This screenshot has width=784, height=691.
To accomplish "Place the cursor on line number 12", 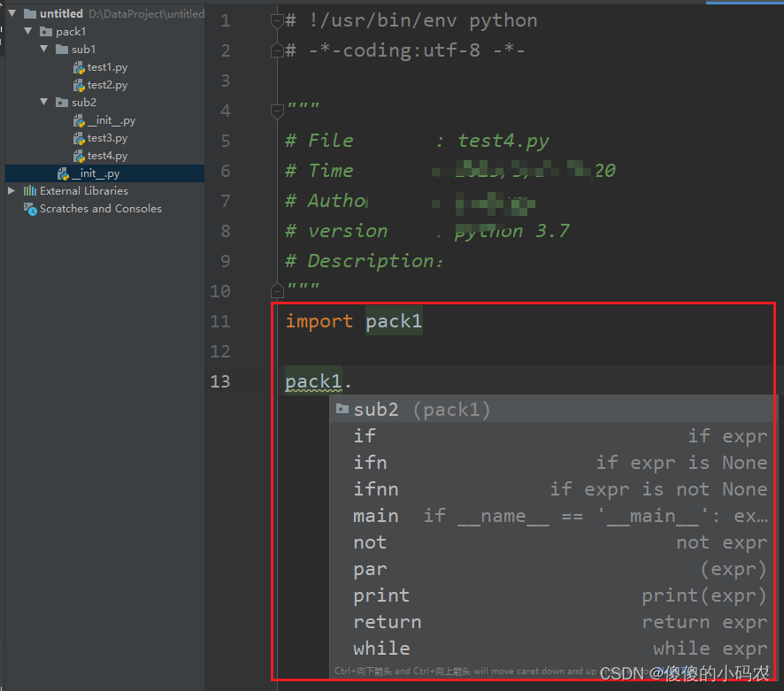I will tap(220, 351).
